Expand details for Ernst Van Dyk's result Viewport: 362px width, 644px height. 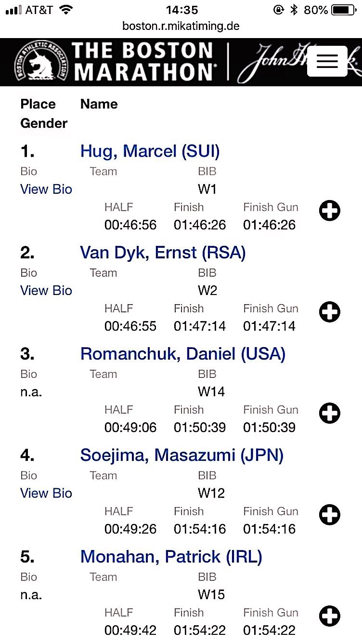[330, 312]
